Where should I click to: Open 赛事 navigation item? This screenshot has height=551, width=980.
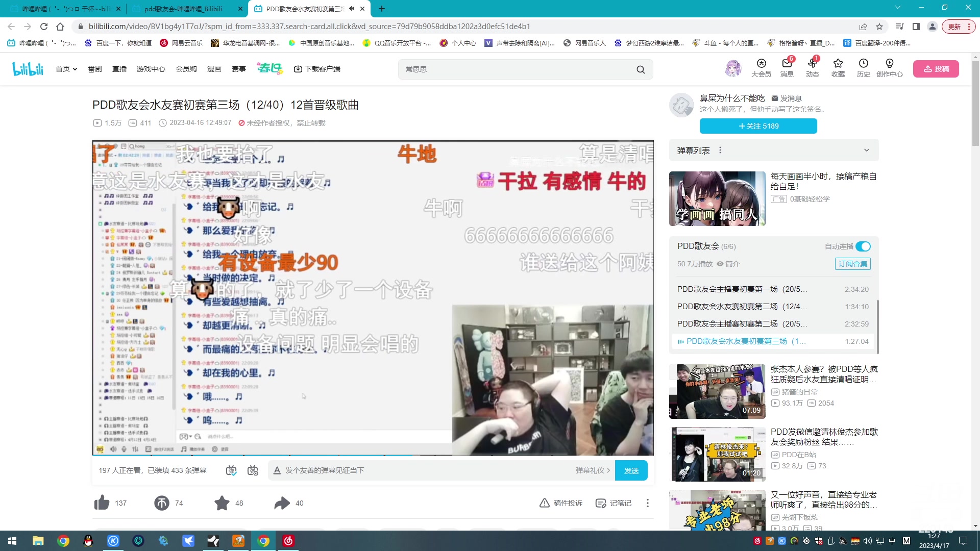[239, 69]
